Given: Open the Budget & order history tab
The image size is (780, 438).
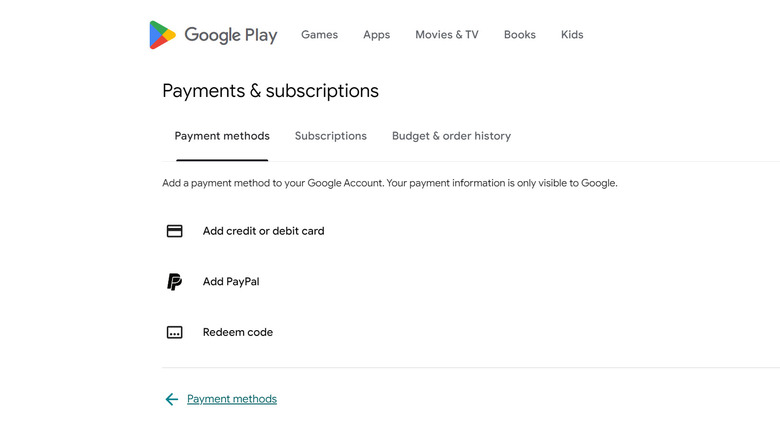Looking at the screenshot, I should click(x=451, y=136).
